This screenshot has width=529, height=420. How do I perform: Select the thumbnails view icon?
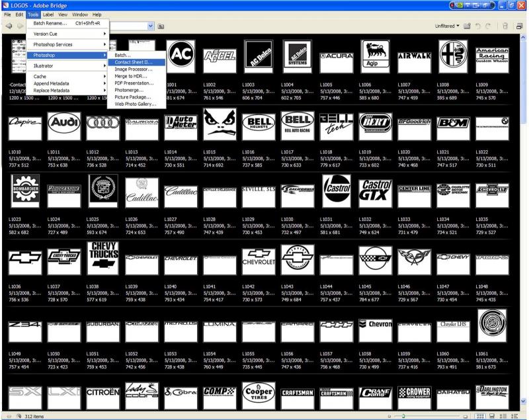point(481,416)
